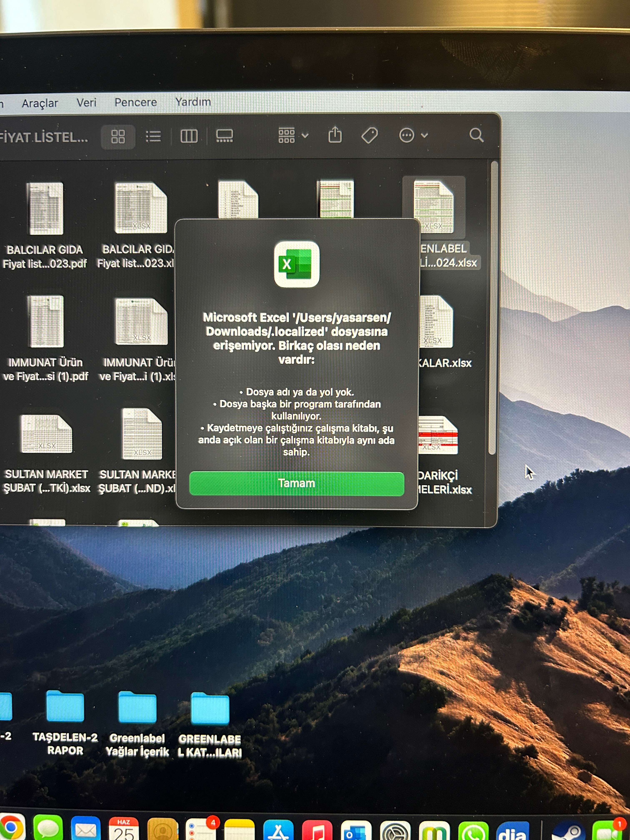Click the Finder search magnifier icon
630x840 pixels.
(x=476, y=135)
